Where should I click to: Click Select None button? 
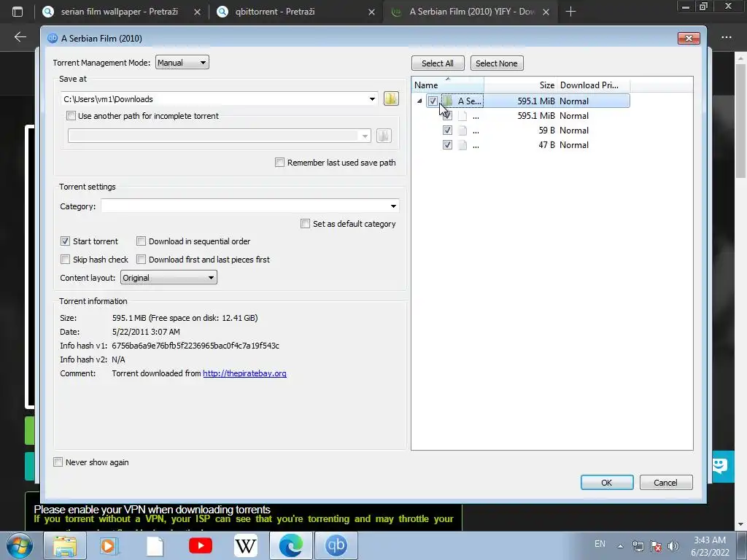click(497, 63)
